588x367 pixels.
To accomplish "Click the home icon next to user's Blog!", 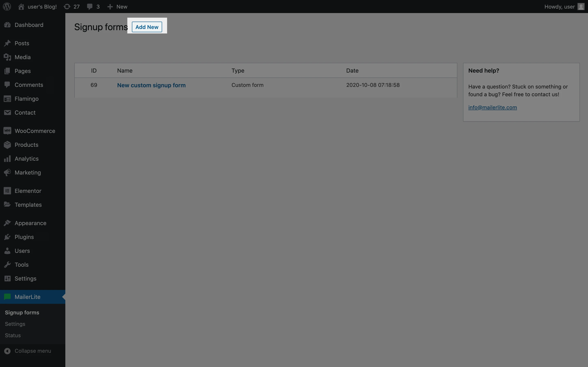I will click(x=21, y=7).
